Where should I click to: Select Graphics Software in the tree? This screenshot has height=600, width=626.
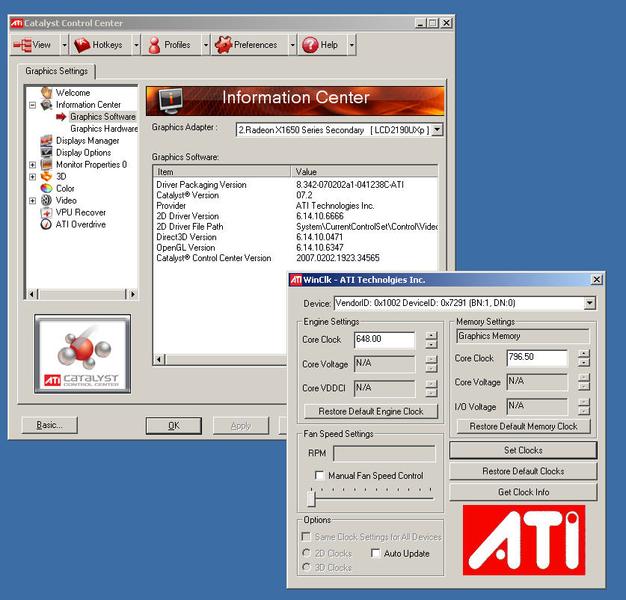(x=103, y=117)
